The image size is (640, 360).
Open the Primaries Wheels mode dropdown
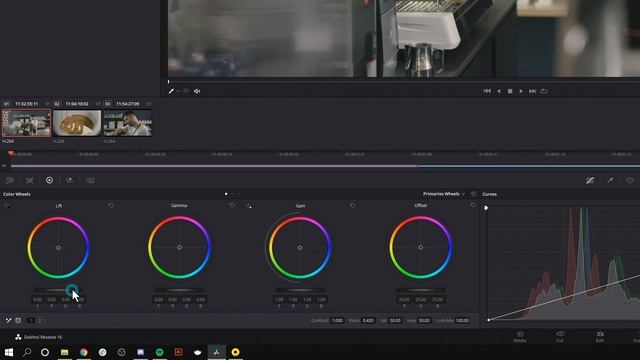coord(444,194)
